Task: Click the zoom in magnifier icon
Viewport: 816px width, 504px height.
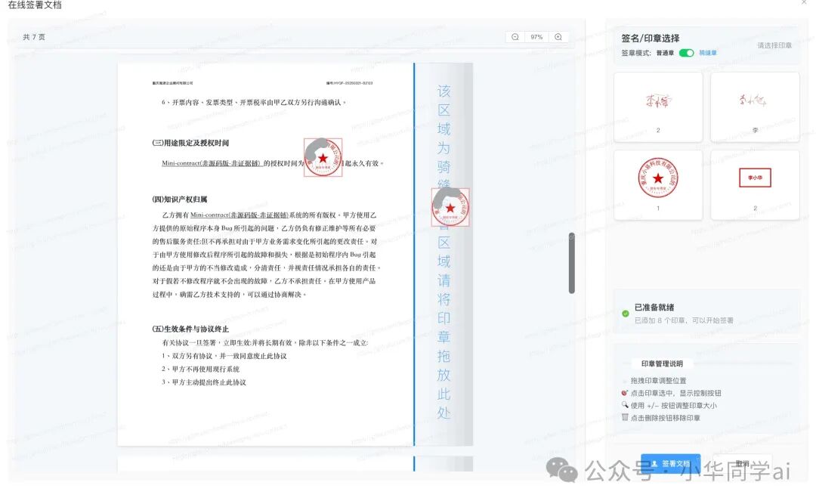Action: (x=557, y=36)
